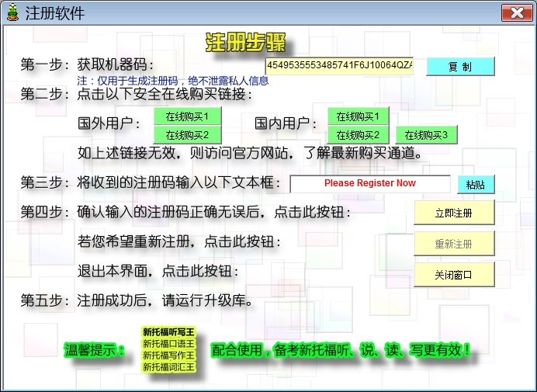Click 若您希望重新注册 instruction text
537x392 pixels.
pos(178,241)
